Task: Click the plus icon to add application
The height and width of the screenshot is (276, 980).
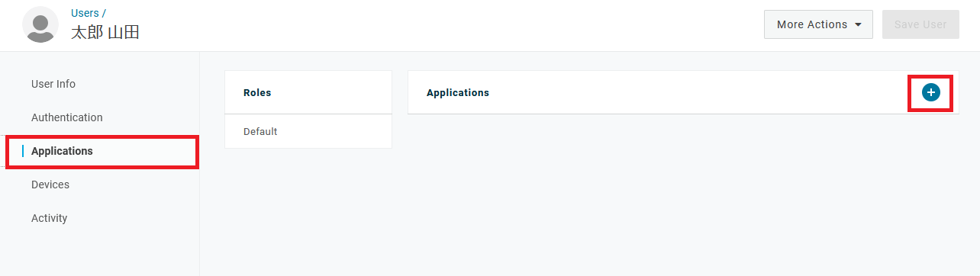Action: tap(930, 92)
